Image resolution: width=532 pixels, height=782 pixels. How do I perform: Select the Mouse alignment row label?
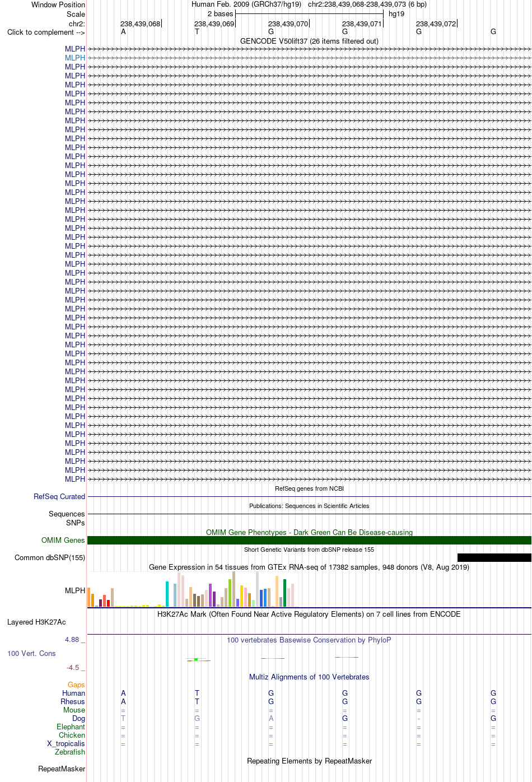tap(74, 710)
